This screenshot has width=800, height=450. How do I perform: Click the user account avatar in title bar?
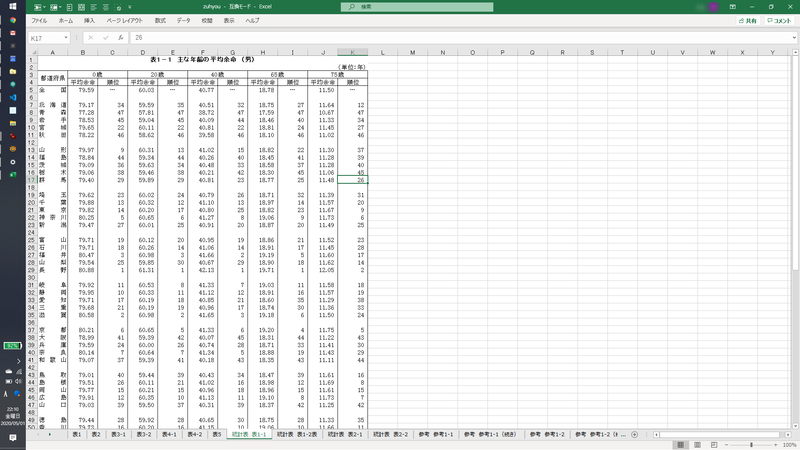coord(714,6)
